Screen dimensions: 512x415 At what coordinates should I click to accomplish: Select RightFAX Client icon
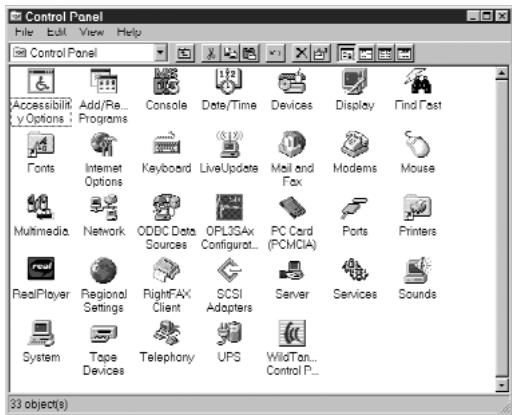(x=166, y=270)
